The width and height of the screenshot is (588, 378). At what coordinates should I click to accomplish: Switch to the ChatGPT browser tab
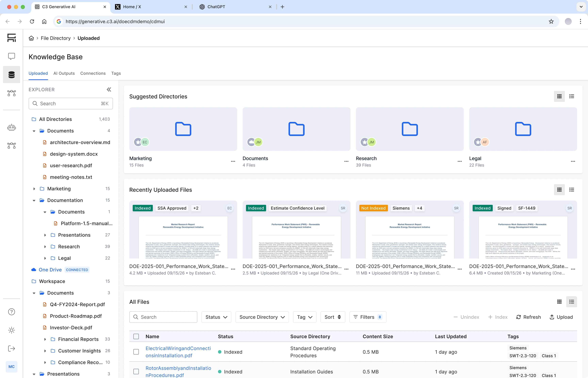click(236, 7)
